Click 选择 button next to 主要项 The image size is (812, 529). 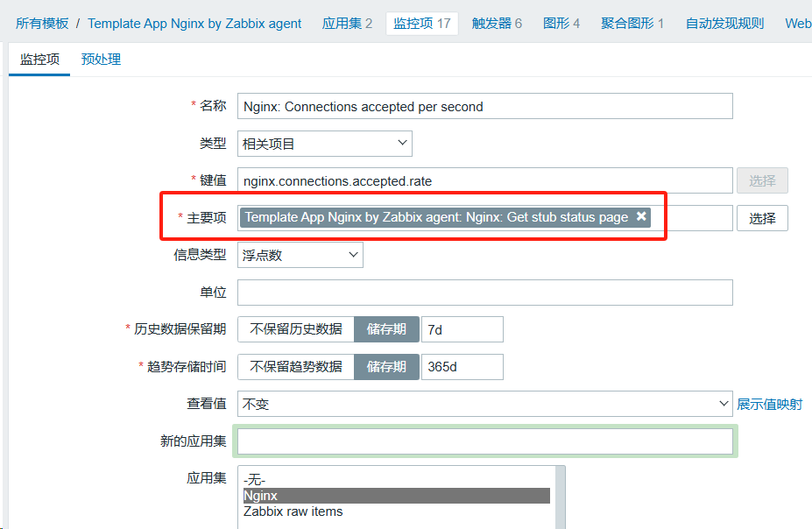coord(762,218)
